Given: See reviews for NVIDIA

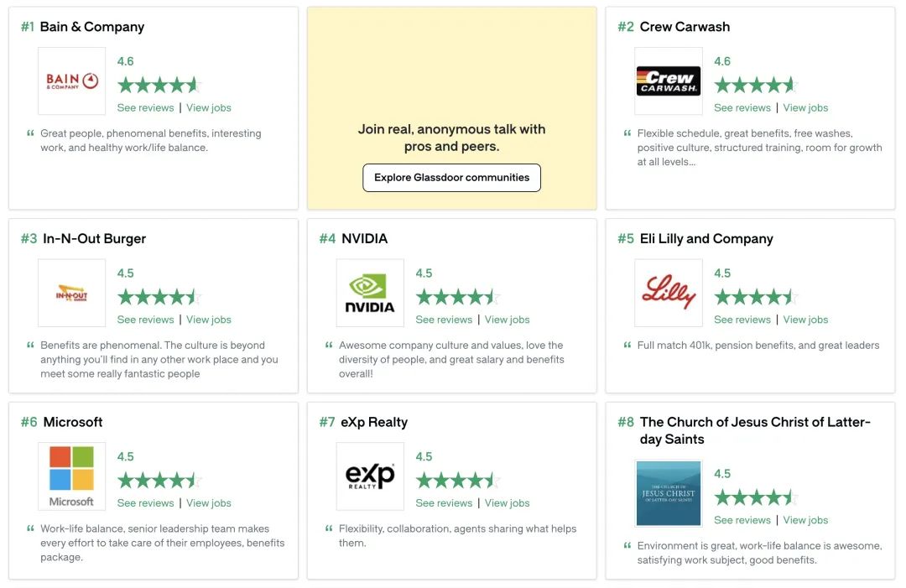Looking at the screenshot, I should click(444, 320).
